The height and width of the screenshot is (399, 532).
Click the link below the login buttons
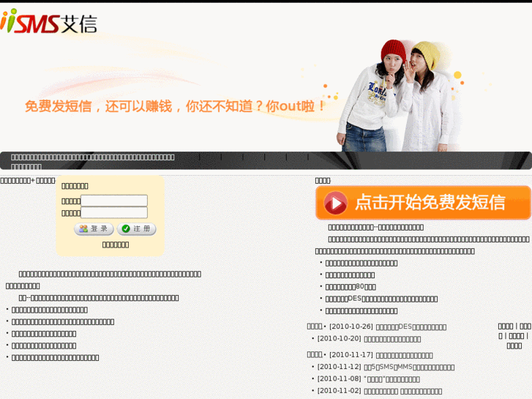click(x=116, y=245)
